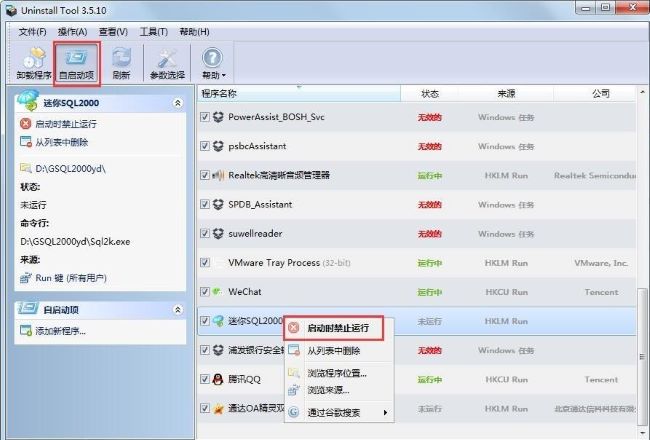Click the psbcAssistant row icon
Screen dimensions: 650x440
click(x=218, y=146)
